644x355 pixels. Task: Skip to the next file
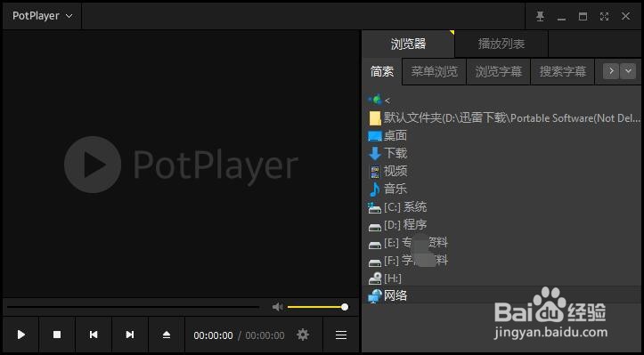coord(130,335)
